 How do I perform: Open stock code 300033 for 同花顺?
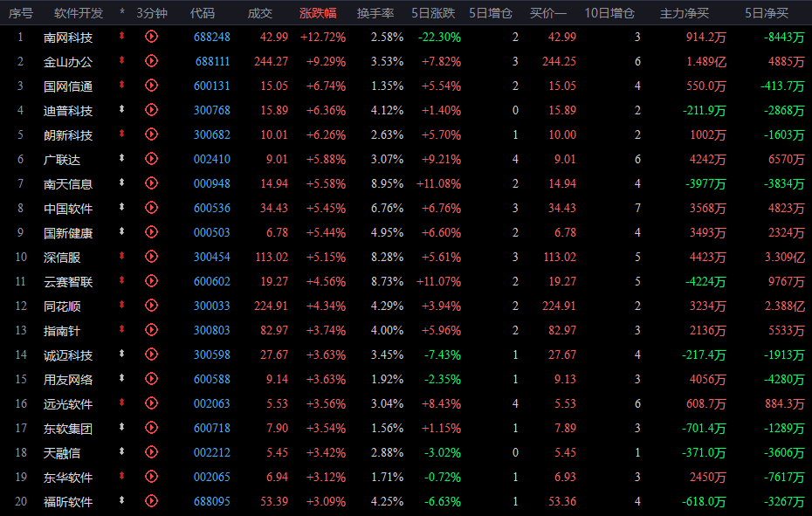212,306
